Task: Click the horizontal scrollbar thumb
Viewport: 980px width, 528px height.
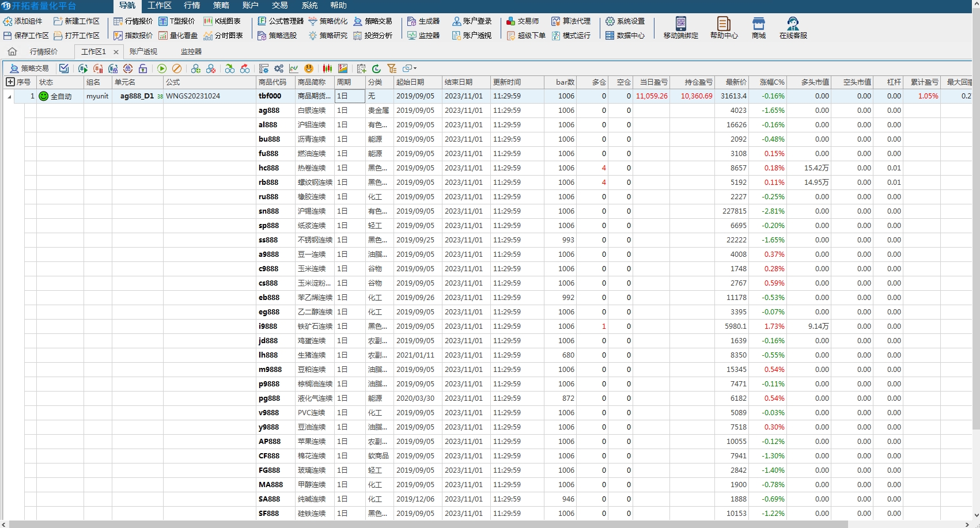Action: point(429,524)
